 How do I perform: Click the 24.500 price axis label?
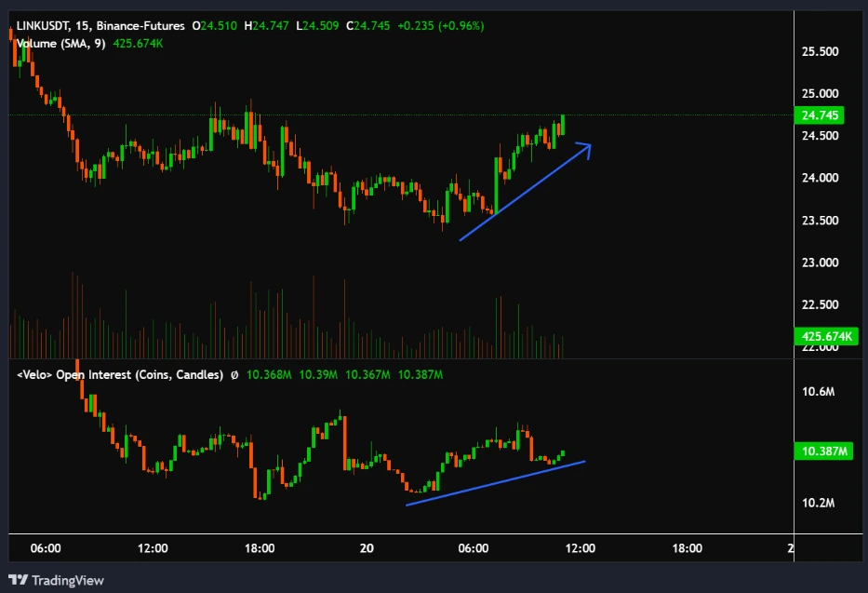[820, 136]
